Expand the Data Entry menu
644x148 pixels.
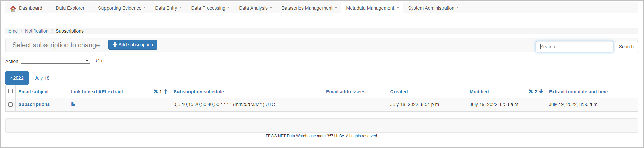[x=168, y=8]
